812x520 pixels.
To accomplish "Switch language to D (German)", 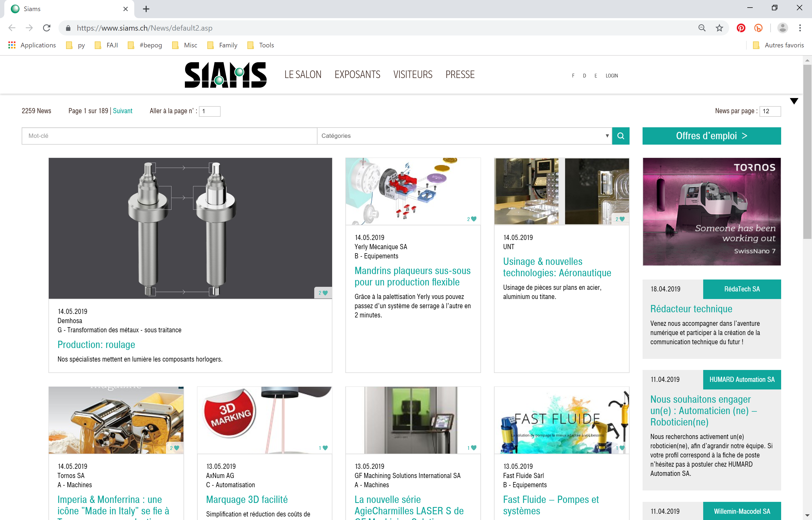I will coord(585,76).
